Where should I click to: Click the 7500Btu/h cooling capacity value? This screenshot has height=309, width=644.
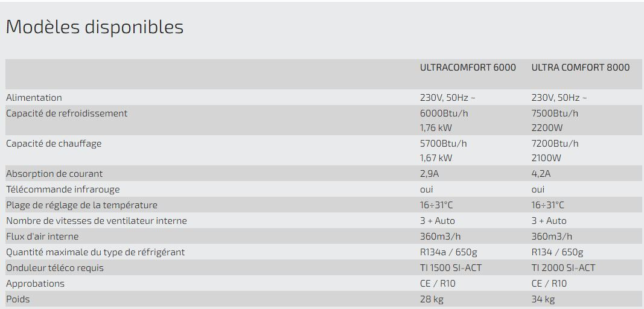pos(555,113)
